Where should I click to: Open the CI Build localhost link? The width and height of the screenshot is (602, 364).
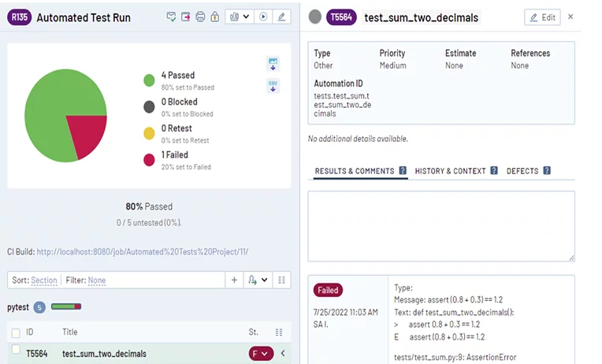pos(142,252)
